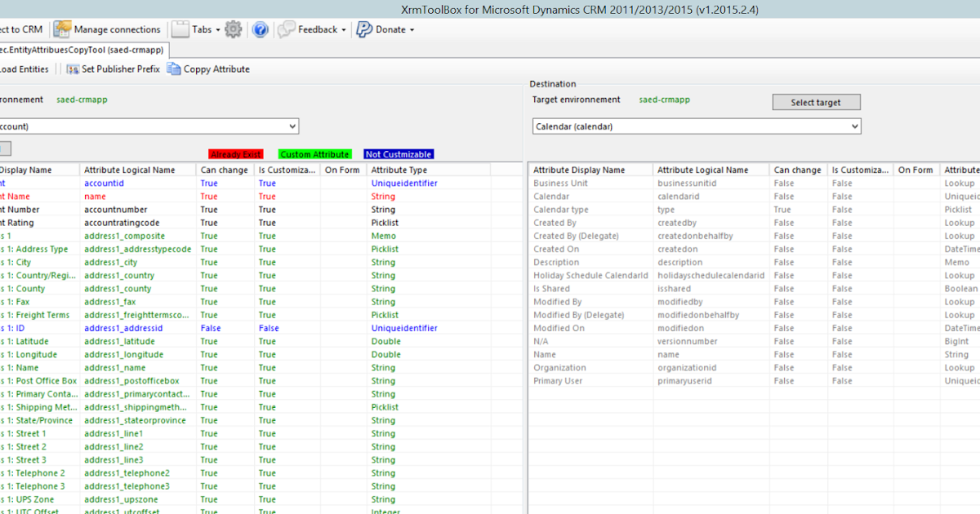Select the Set Publisher Prefix icon
980x514 pixels.
[x=73, y=69]
